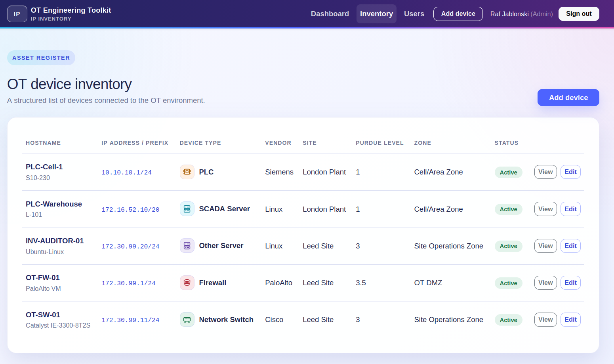Click the Active status badge for OT-FW-01
Screen dimensions: 614x364
point(508,283)
